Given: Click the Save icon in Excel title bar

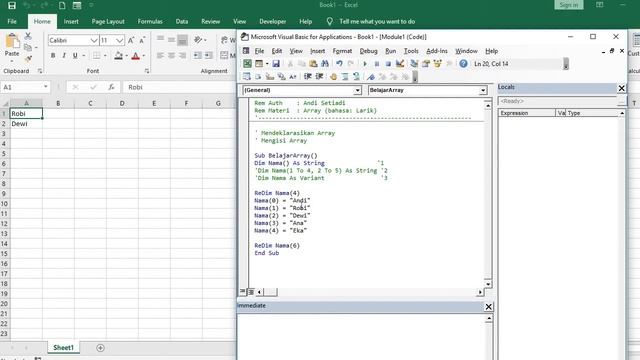Looking at the screenshot, I should click(x=12, y=5).
